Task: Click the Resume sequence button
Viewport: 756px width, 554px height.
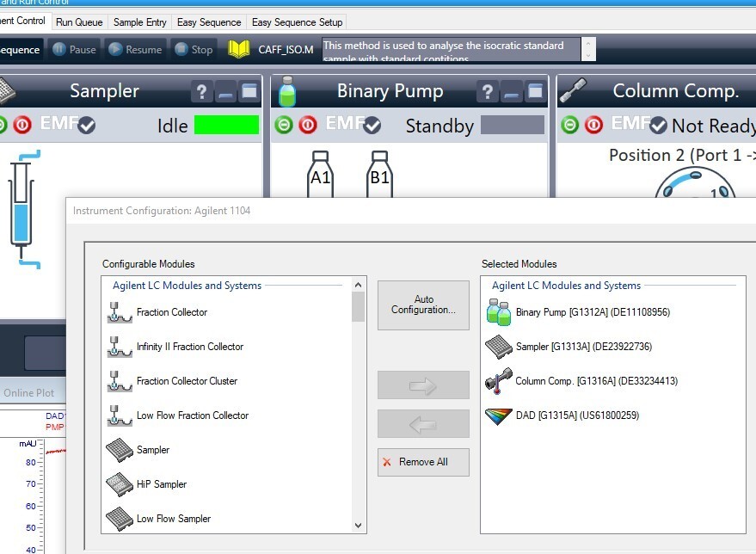Action: click(136, 49)
